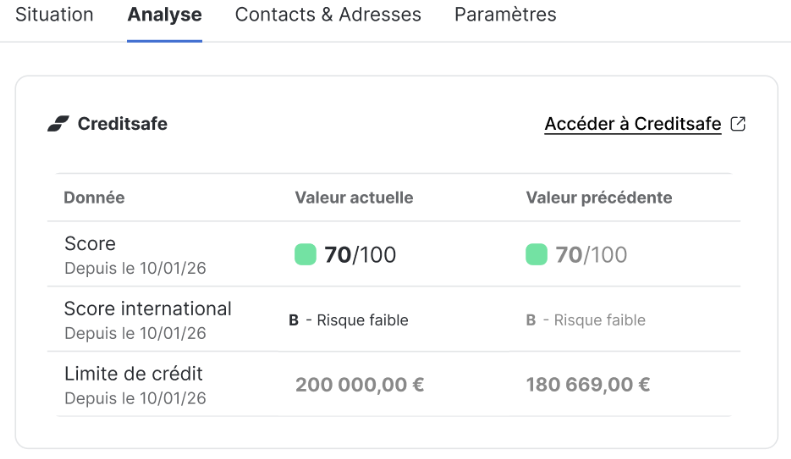Go to the Paramètres tab
The height and width of the screenshot is (459, 791).
point(505,15)
